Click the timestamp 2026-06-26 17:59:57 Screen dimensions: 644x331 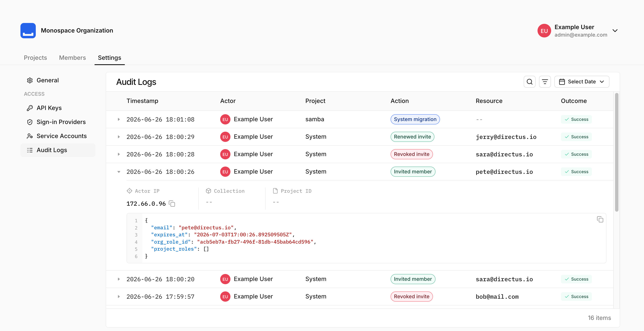click(x=160, y=297)
